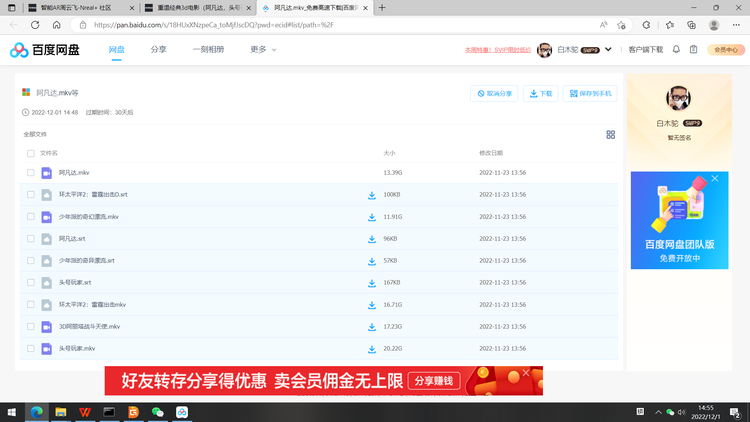
Task: Add this page to favorites
Action: pyautogui.click(x=621, y=25)
